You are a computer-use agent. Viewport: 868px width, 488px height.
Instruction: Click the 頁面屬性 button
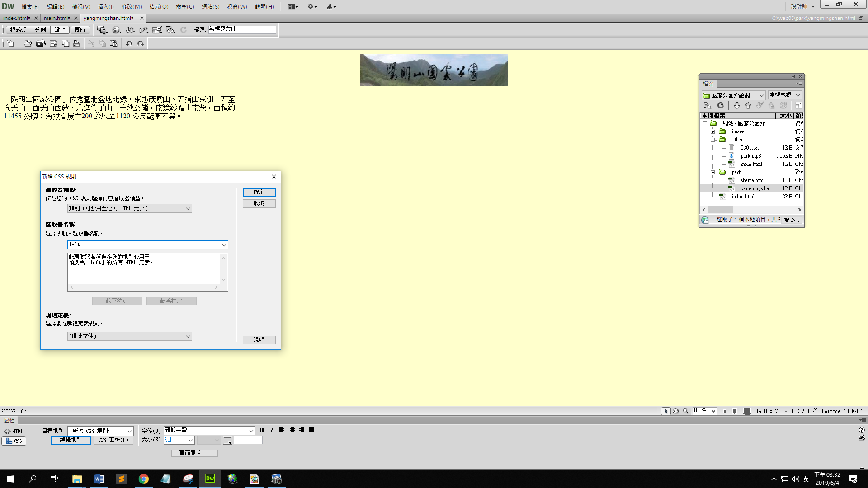coord(194,453)
